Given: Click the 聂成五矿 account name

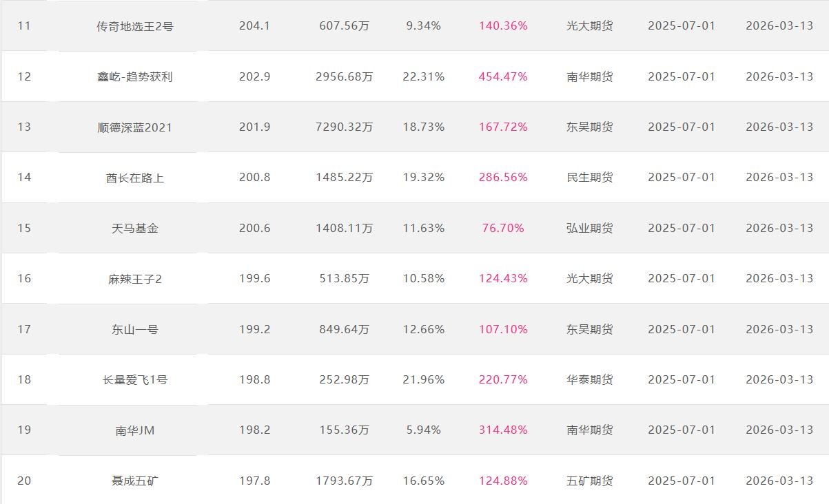Looking at the screenshot, I should 135,481.
